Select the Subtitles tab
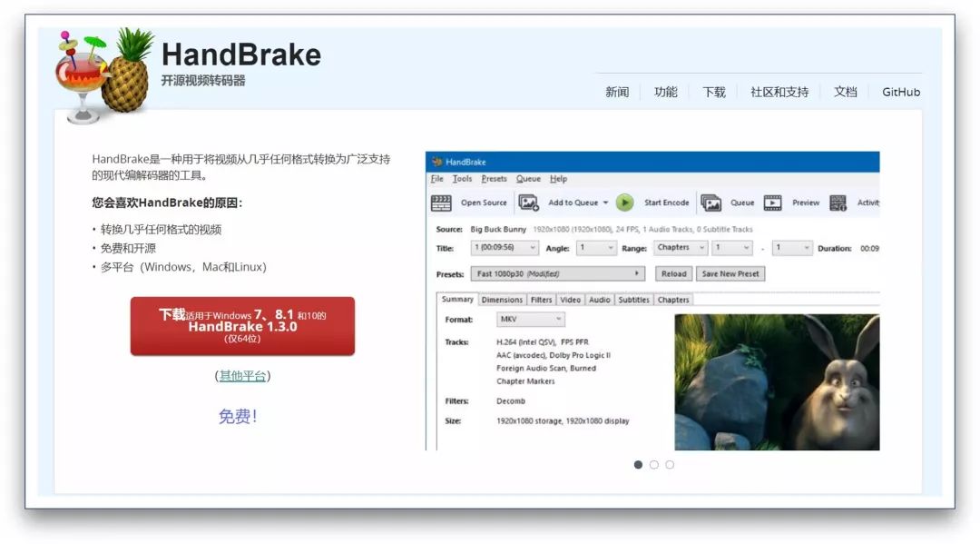The height and width of the screenshot is (544, 980). 633,300
